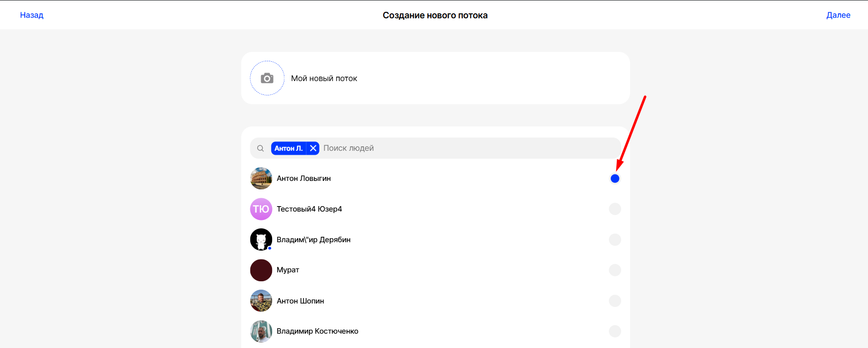
Task: Click Мурат's dark red avatar
Action: pyautogui.click(x=261, y=270)
